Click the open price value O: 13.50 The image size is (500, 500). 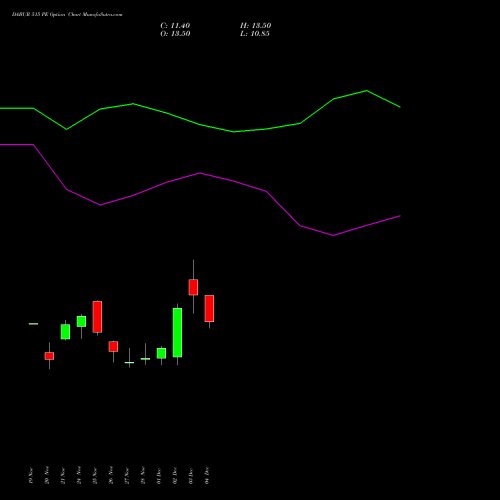pyautogui.click(x=175, y=34)
